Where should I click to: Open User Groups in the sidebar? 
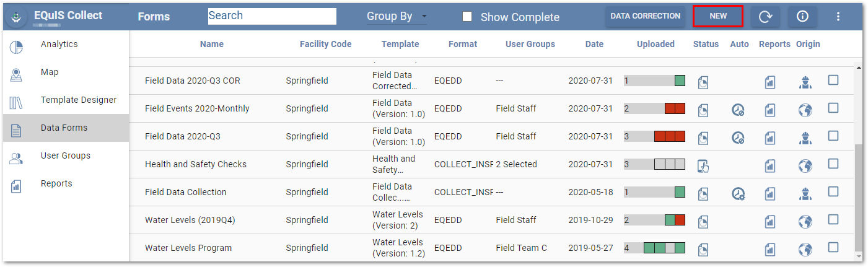pos(66,156)
